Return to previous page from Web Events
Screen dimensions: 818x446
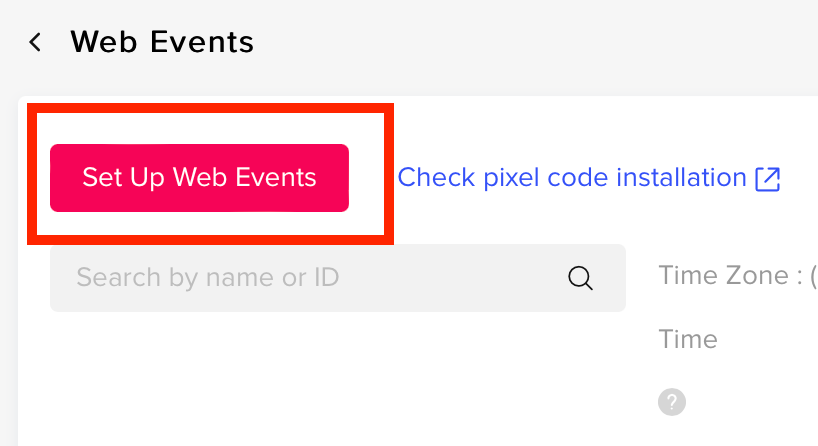coord(36,42)
